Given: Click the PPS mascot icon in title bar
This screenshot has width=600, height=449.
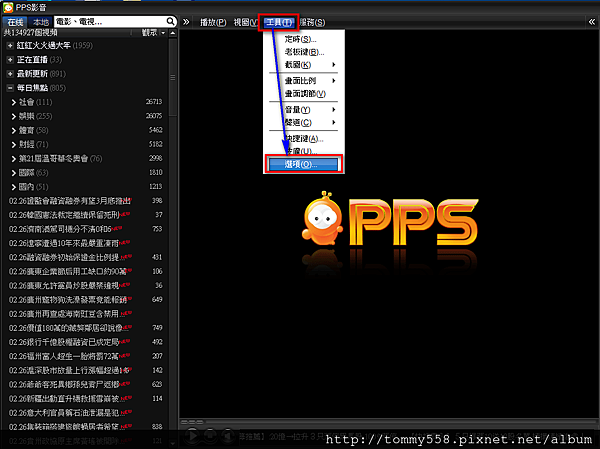Looking at the screenshot, I should pyautogui.click(x=8, y=7).
